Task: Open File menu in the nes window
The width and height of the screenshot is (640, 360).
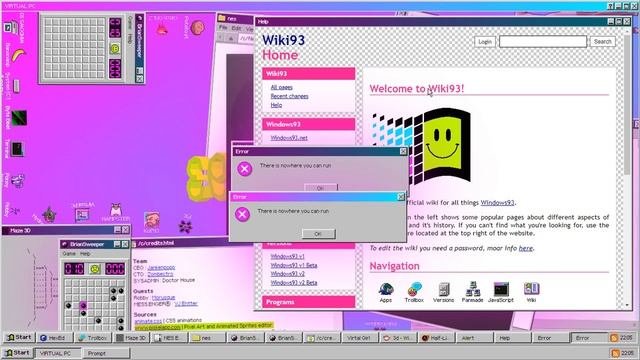Action: point(223,27)
